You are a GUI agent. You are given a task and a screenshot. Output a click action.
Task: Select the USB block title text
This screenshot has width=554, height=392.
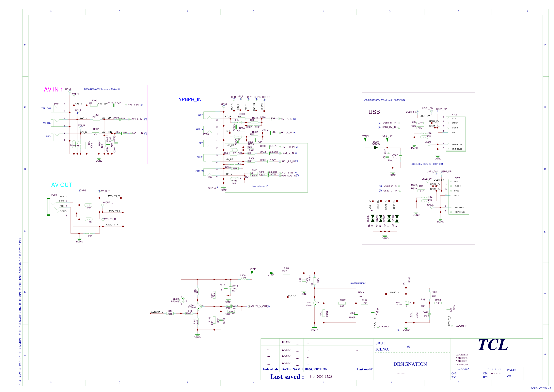[x=374, y=112]
